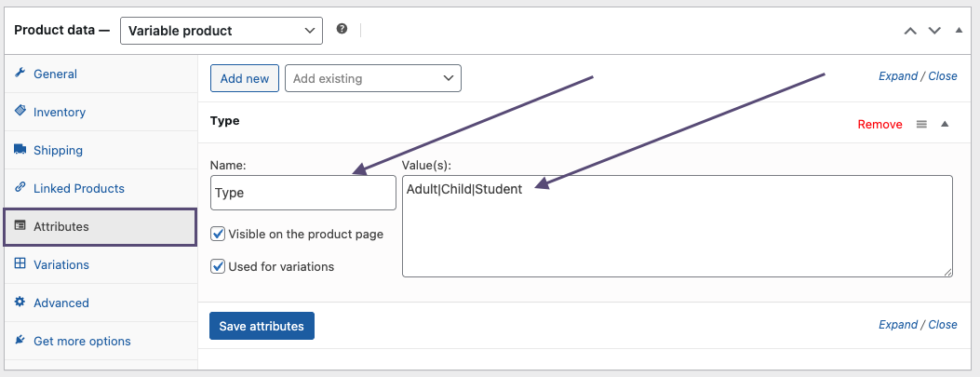Click the attribute Name input field
The image size is (980, 377).
coord(303,193)
